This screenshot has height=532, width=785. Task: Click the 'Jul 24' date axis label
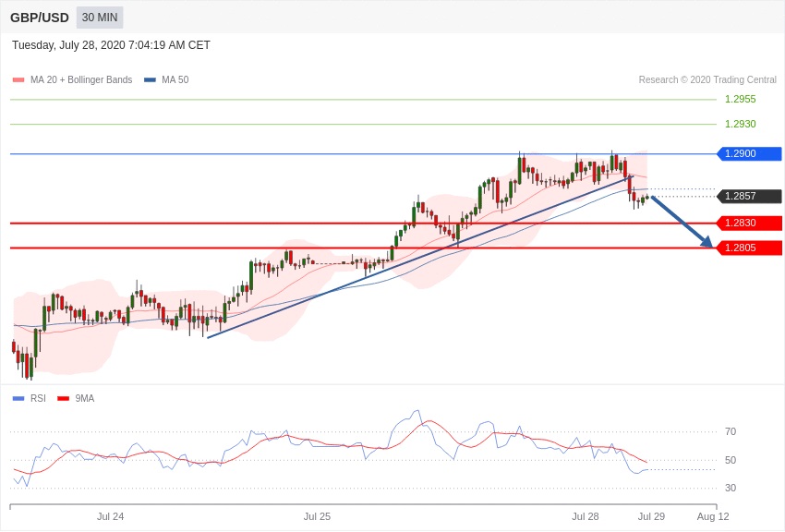pyautogui.click(x=110, y=516)
